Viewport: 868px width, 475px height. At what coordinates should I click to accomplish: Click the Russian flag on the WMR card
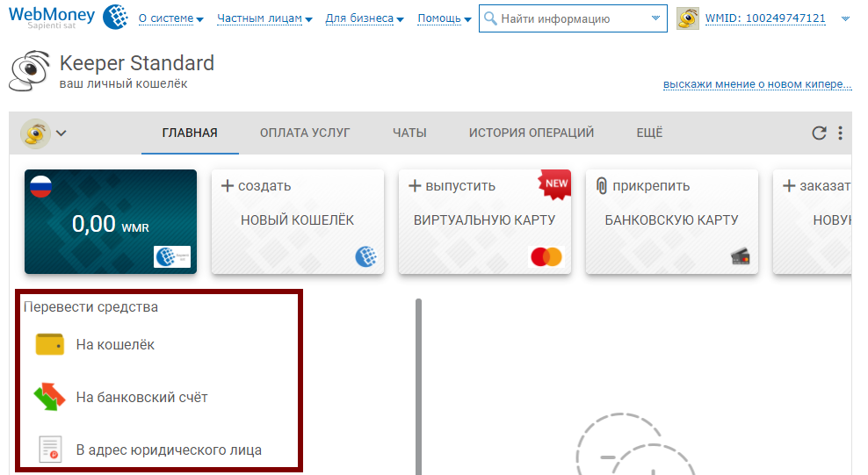(41, 186)
